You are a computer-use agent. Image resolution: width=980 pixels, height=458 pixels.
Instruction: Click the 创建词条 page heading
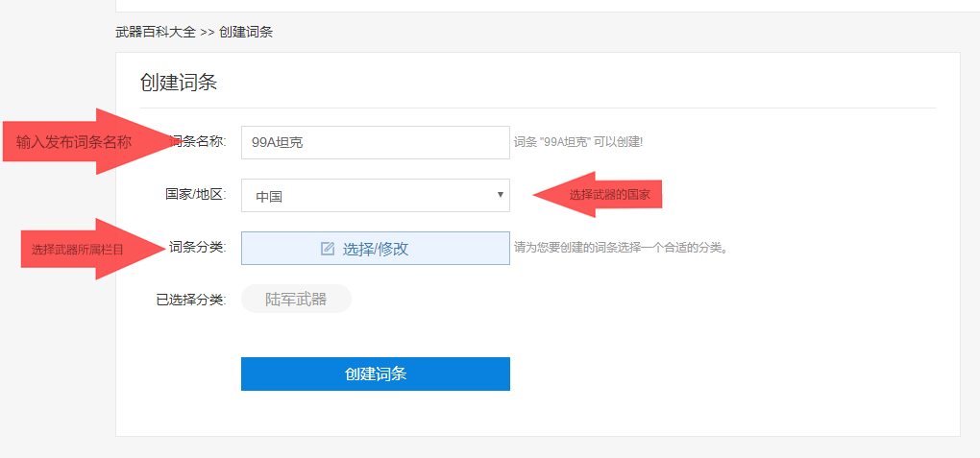(x=179, y=83)
